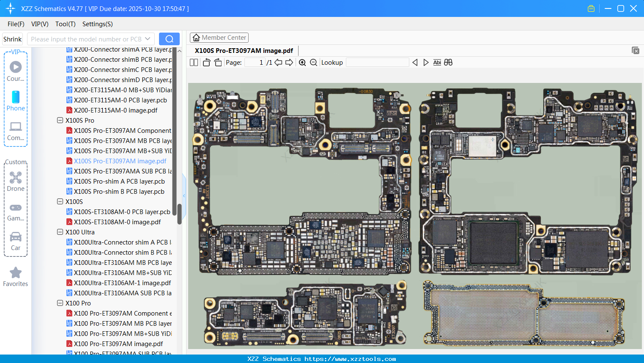Open the Member Center
644x363 pixels.
tap(219, 37)
